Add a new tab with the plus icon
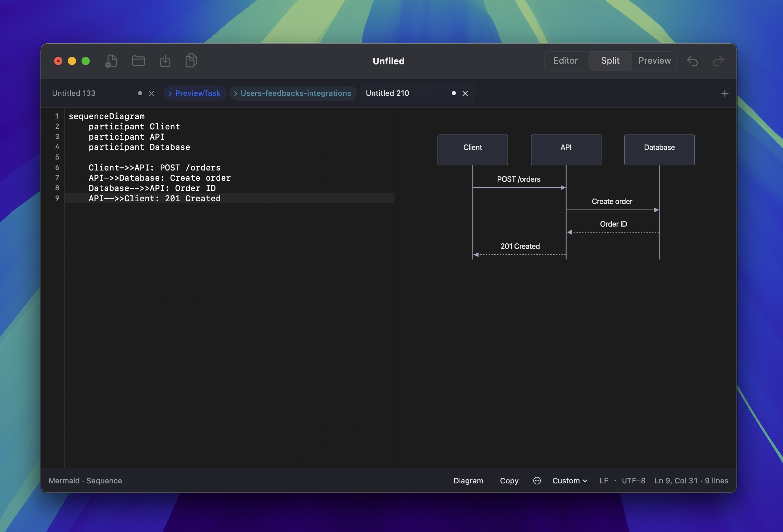 pos(725,93)
